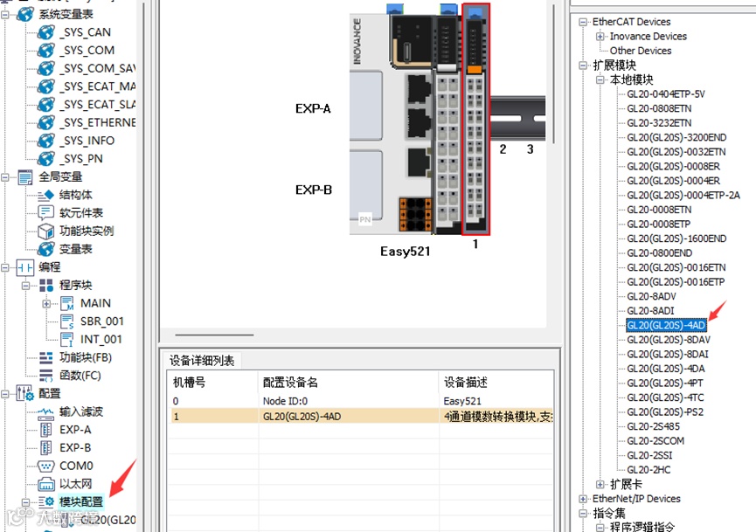Screen dimensions: 756x532
Task: Select the GL20(GL20S)-4AD module entry
Action: pyautogui.click(x=666, y=325)
